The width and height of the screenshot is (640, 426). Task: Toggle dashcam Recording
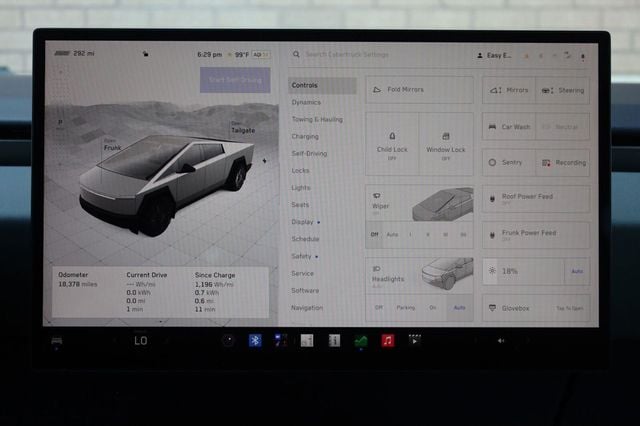[x=562, y=162]
